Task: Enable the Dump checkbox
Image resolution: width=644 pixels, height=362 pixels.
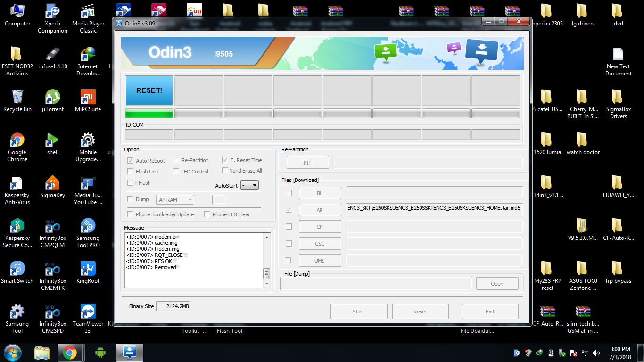Action: tap(131, 199)
